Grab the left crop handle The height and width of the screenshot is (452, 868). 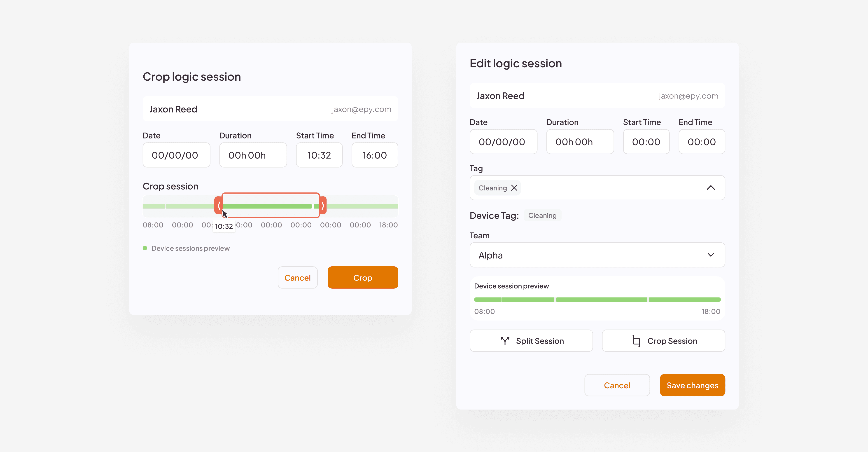pos(218,205)
